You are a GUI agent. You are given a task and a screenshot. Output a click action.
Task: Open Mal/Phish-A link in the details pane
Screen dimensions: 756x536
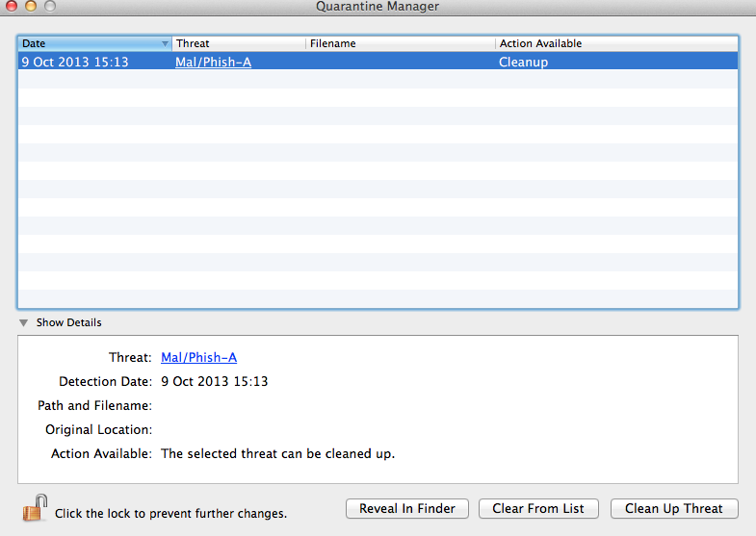(198, 357)
